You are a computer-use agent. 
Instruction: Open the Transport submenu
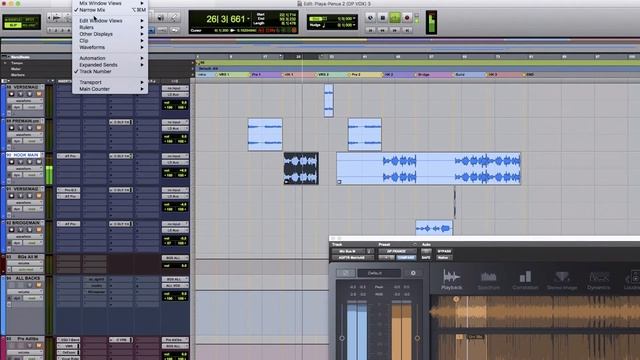pos(110,82)
